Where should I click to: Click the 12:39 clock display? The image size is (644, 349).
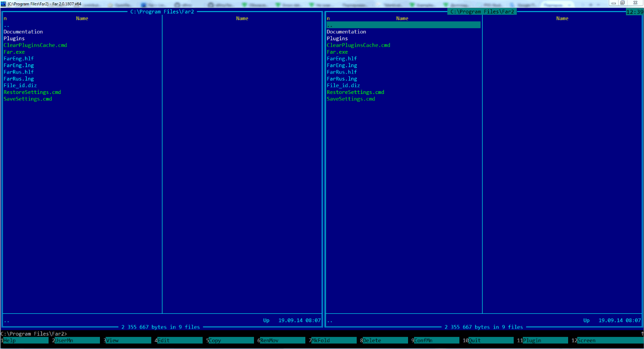[x=634, y=12]
